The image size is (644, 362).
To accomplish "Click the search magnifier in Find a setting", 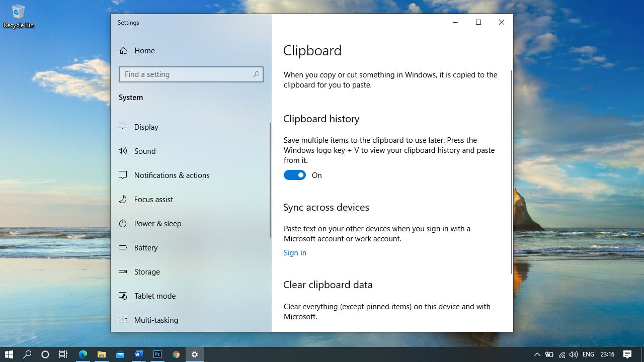I will point(256,74).
